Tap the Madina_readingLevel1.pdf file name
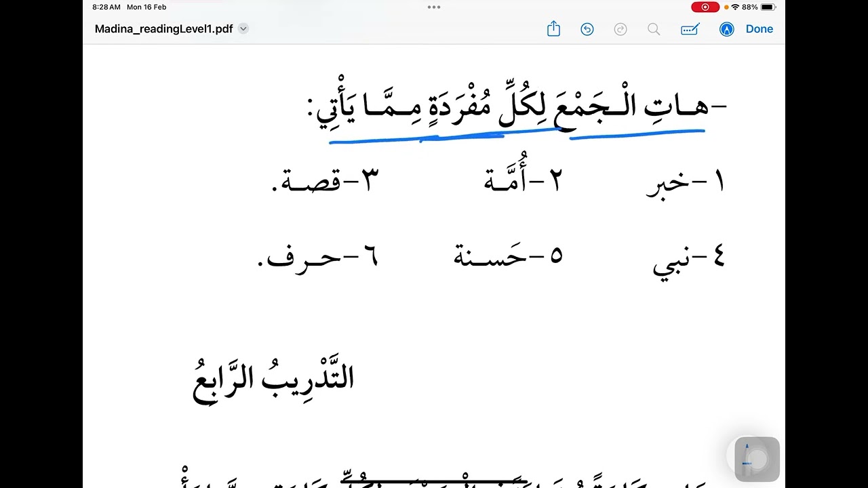Image resolution: width=868 pixels, height=488 pixels. [163, 29]
